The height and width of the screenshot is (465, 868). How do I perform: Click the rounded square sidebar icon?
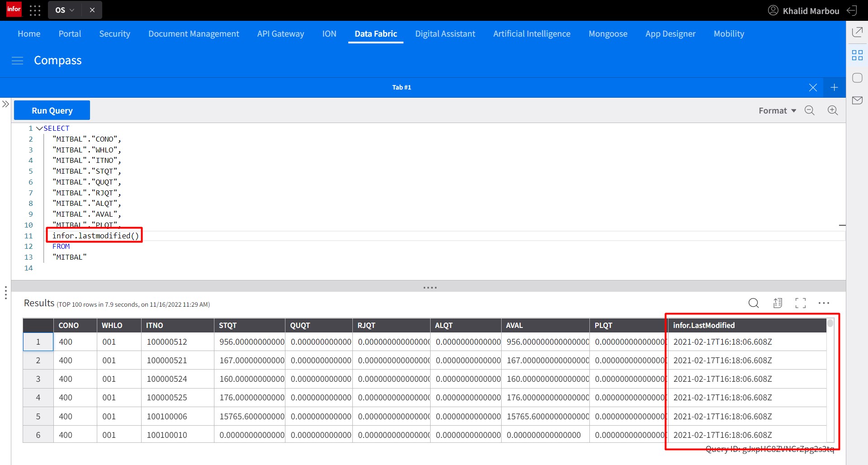click(x=857, y=78)
